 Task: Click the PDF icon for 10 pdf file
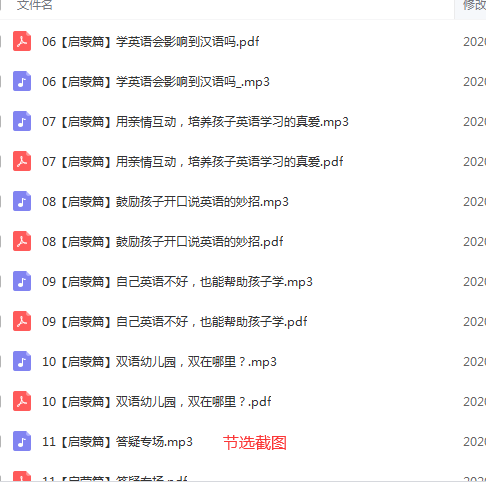22,401
